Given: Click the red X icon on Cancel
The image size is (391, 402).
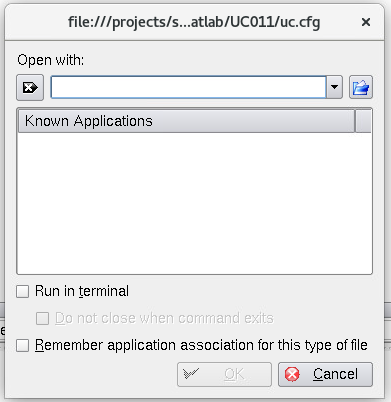Looking at the screenshot, I should [292, 374].
